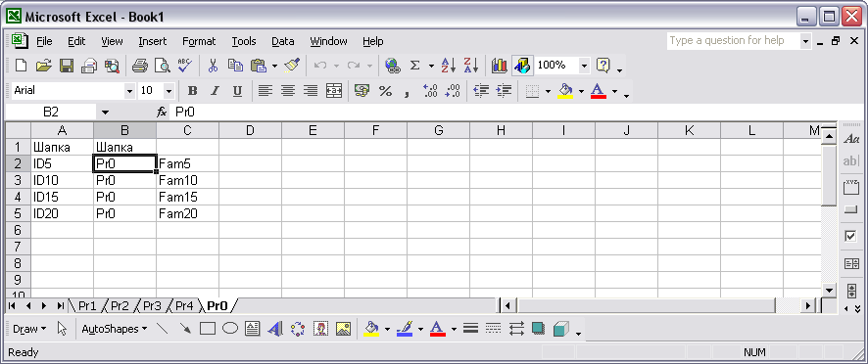Click the Insert Function fx button

tap(162, 113)
